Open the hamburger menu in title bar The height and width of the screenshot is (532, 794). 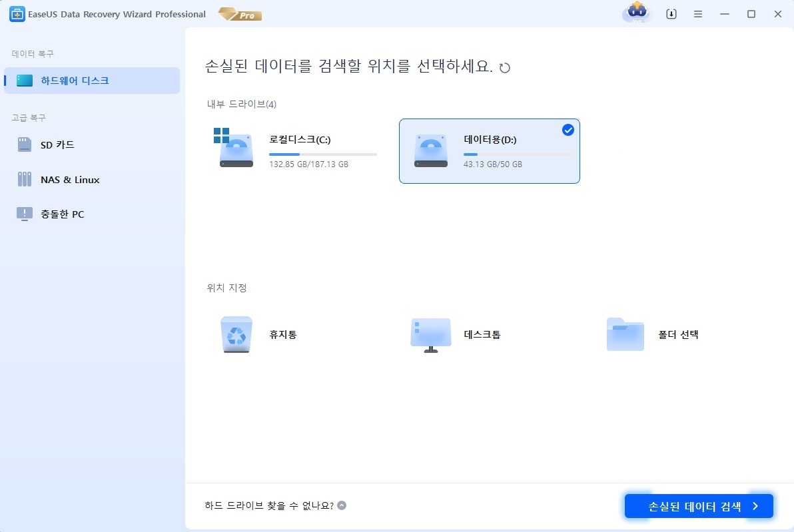coord(697,14)
